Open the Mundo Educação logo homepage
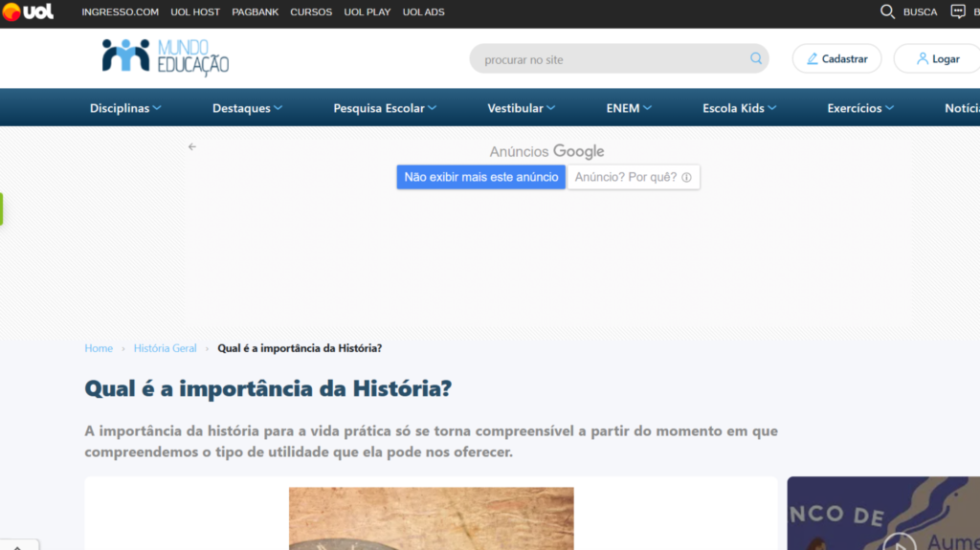Viewport: 980px width, 550px height. pyautogui.click(x=166, y=57)
